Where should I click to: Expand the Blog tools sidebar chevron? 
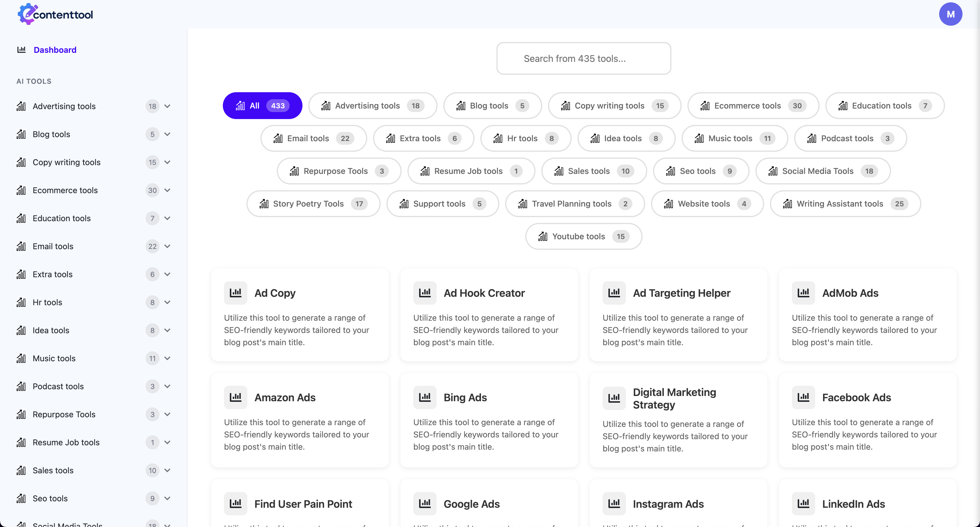[x=167, y=134]
